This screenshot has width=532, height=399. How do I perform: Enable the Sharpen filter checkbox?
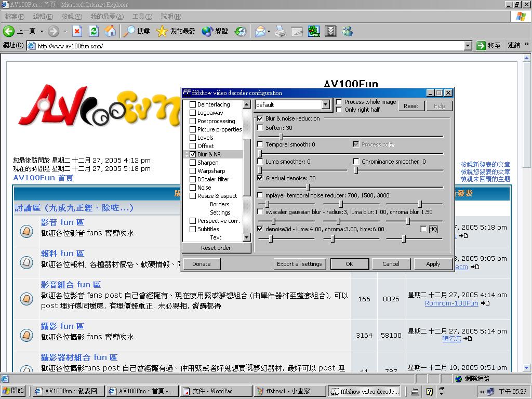pyautogui.click(x=193, y=163)
